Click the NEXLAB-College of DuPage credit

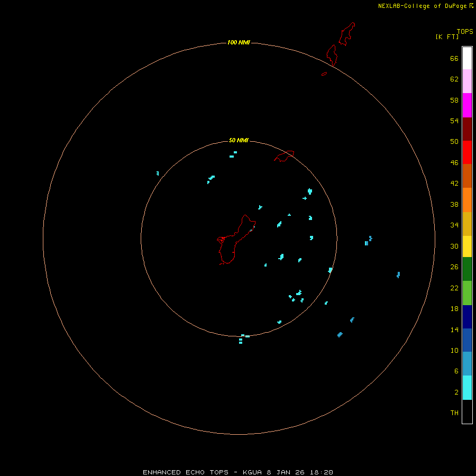click(x=425, y=6)
